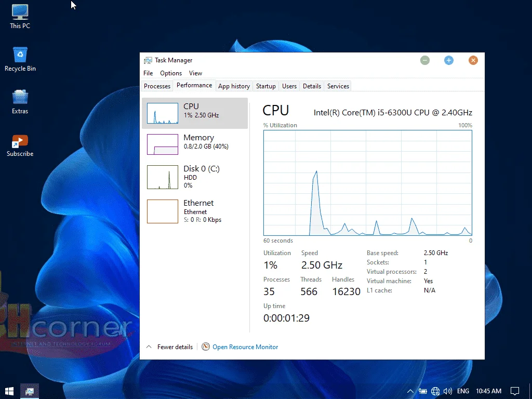Image resolution: width=532 pixels, height=399 pixels.
Task: Click the Intel Core i5-6300U processor name
Action: click(393, 112)
